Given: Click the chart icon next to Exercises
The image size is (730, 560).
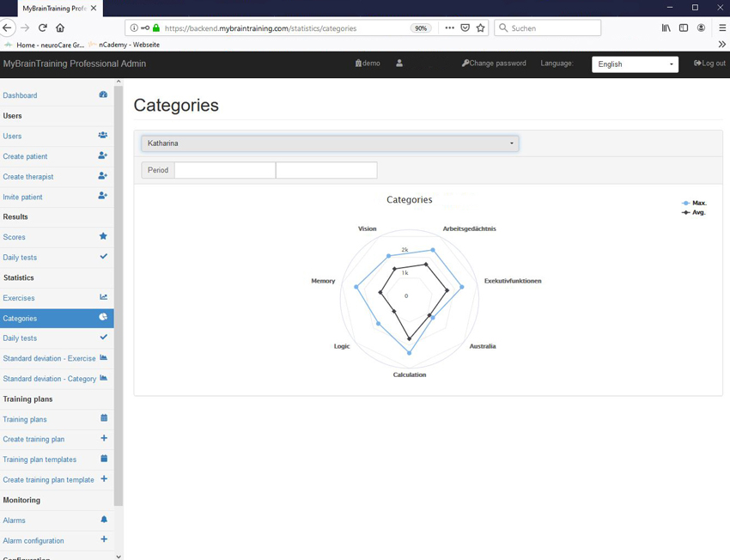Looking at the screenshot, I should point(103,298).
